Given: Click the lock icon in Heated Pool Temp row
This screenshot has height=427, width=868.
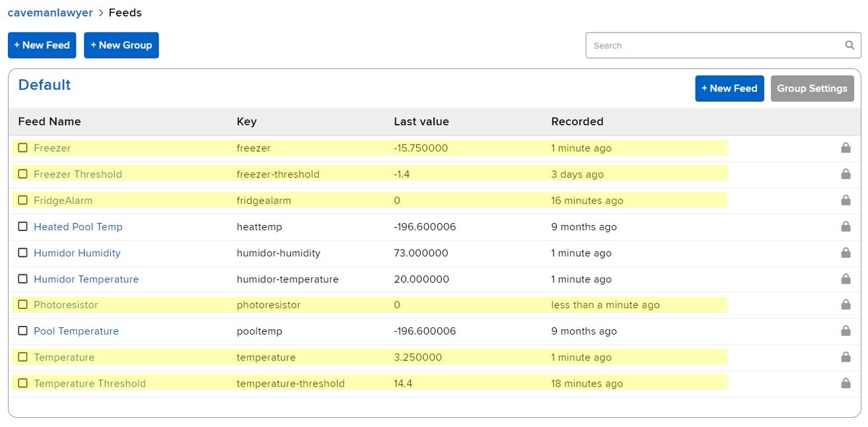Looking at the screenshot, I should [845, 226].
